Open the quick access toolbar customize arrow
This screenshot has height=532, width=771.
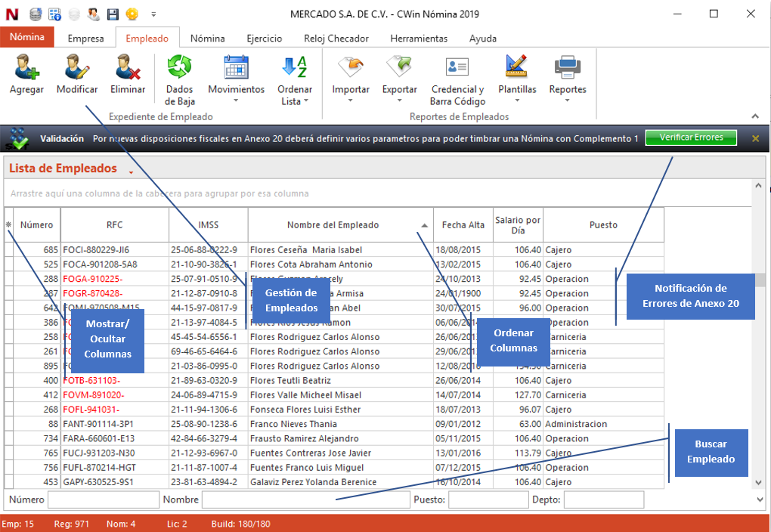(x=153, y=15)
